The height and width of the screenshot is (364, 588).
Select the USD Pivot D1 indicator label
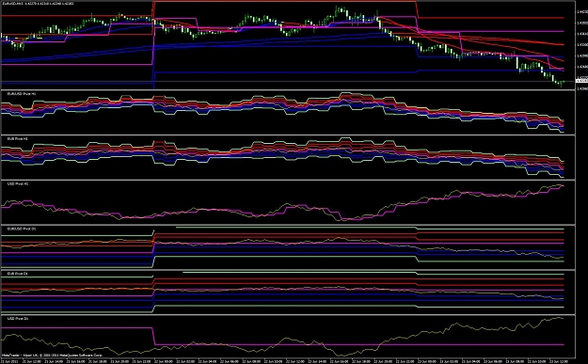[x=18, y=319]
